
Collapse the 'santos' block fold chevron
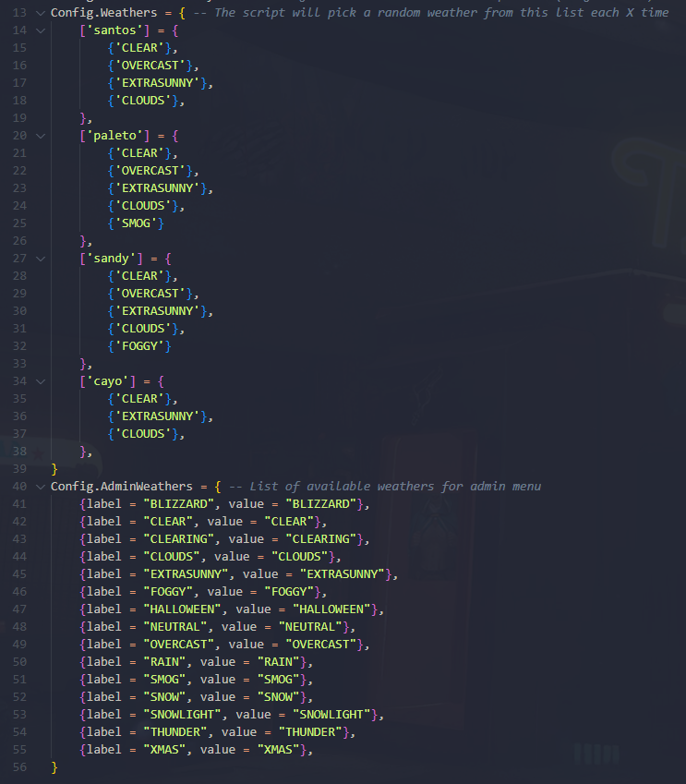41,30
